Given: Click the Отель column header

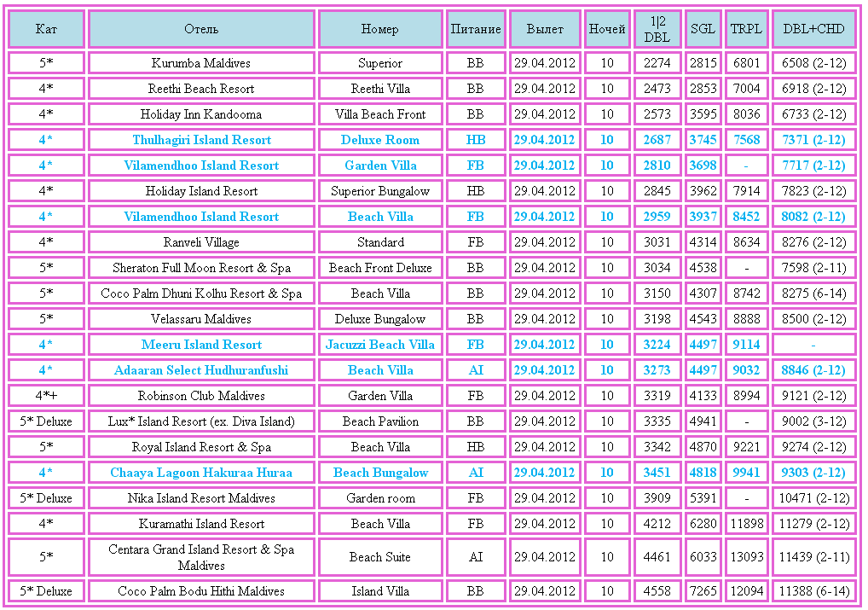Looking at the screenshot, I should 201,29.
